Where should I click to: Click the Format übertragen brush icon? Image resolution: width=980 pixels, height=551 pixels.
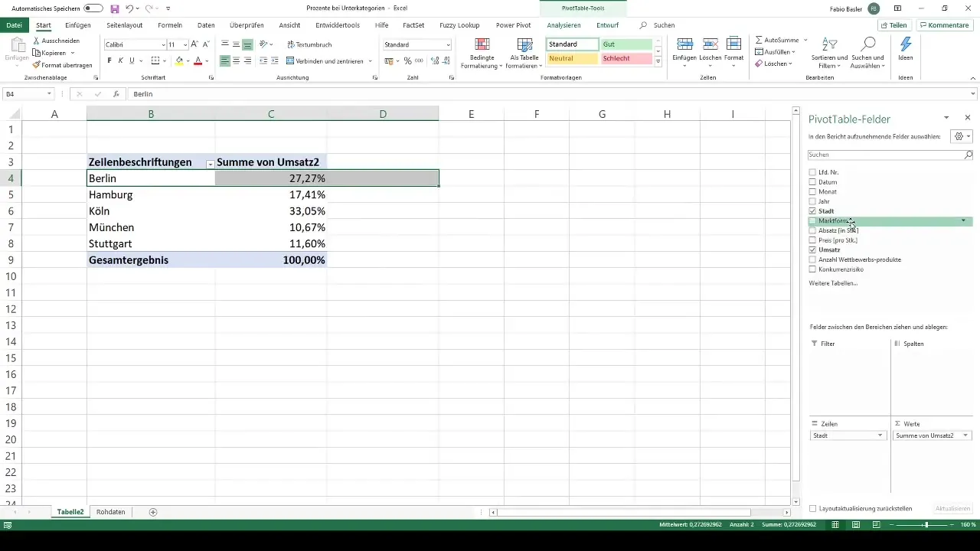[37, 65]
